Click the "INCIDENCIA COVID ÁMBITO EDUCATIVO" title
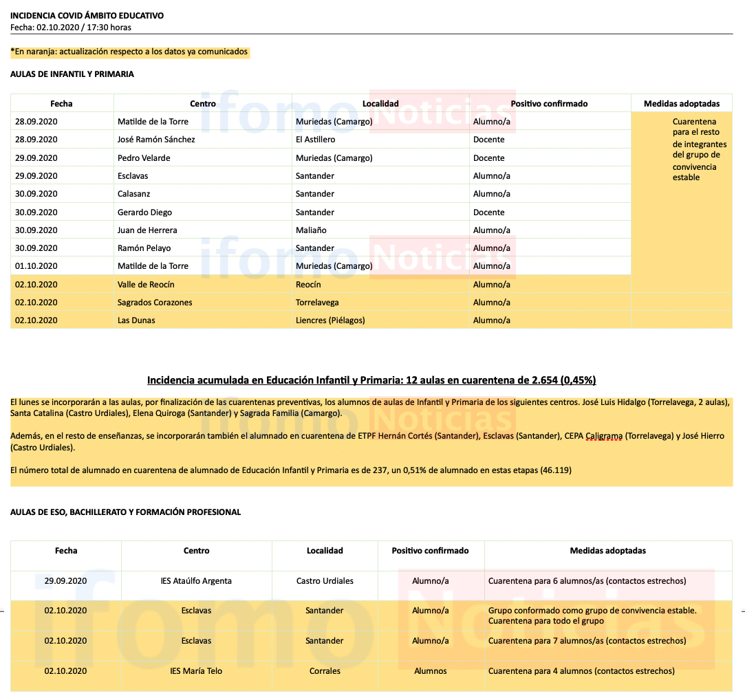 click(x=87, y=15)
